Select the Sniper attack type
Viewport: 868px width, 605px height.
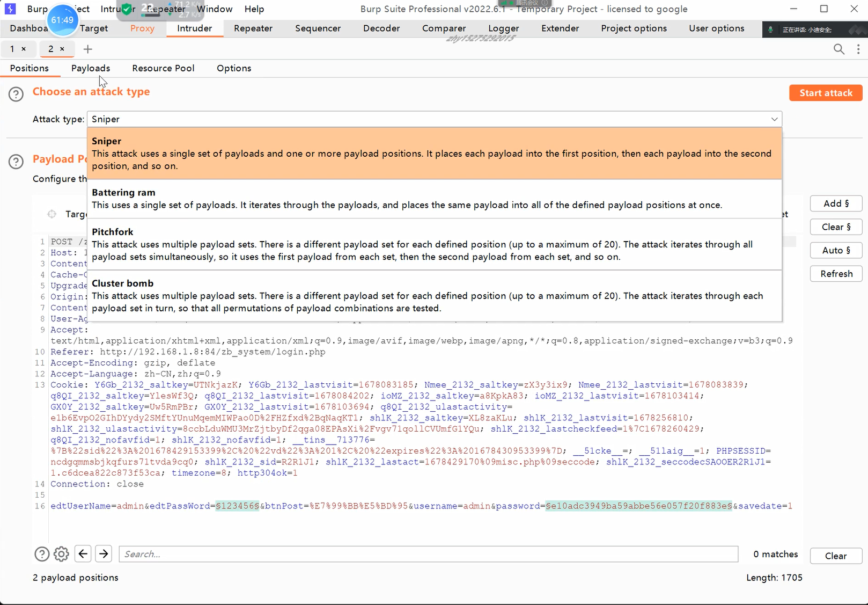point(434,153)
